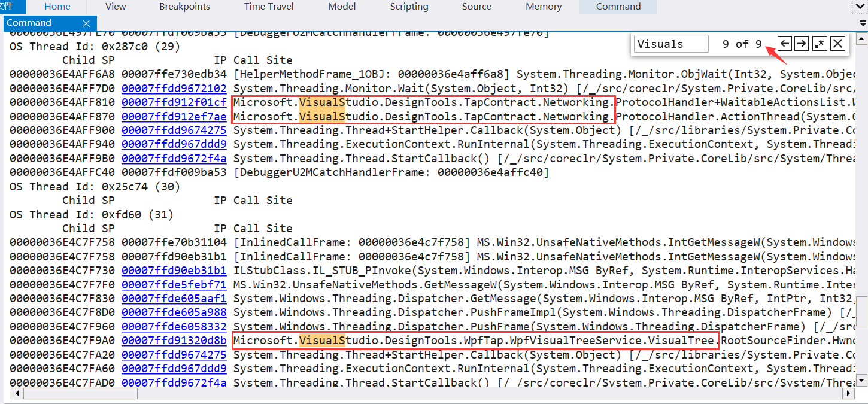Click stack address 00000036E4AFF870
Viewport: 868px width, 404px height.
tap(62, 116)
